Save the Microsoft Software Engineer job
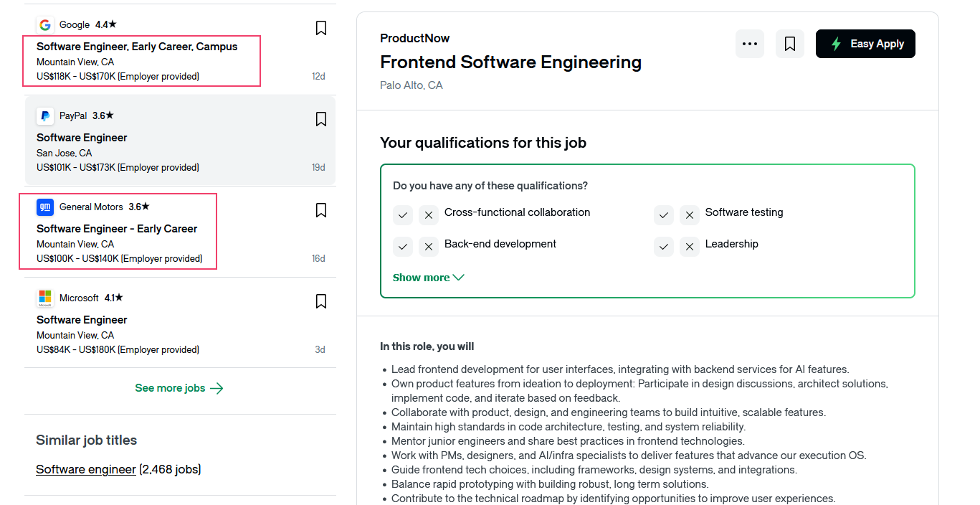 point(321,301)
